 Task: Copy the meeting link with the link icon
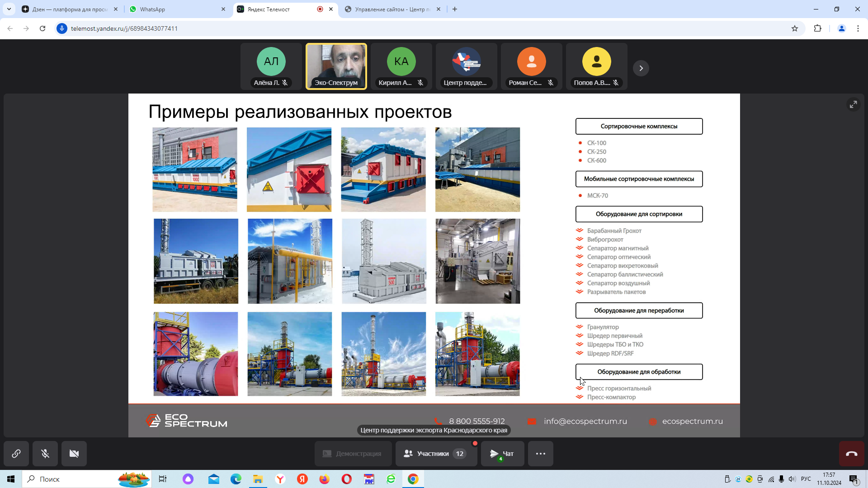16,454
